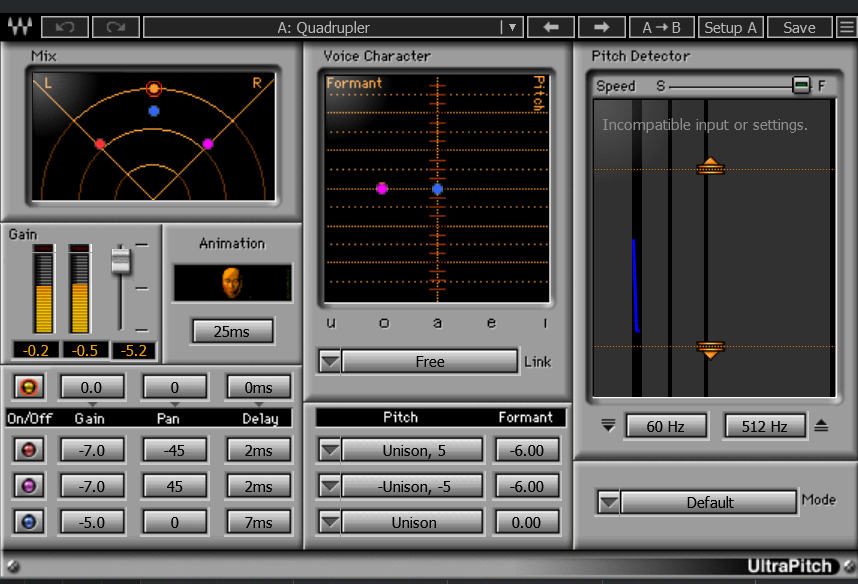This screenshot has height=584, width=858.
Task: Click the Gain column header
Action: click(x=90, y=418)
